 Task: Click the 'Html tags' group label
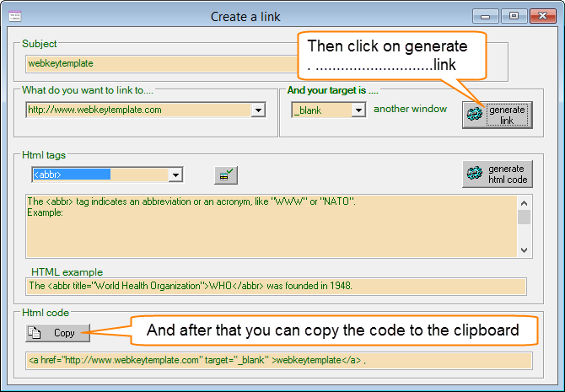pyautogui.click(x=44, y=155)
